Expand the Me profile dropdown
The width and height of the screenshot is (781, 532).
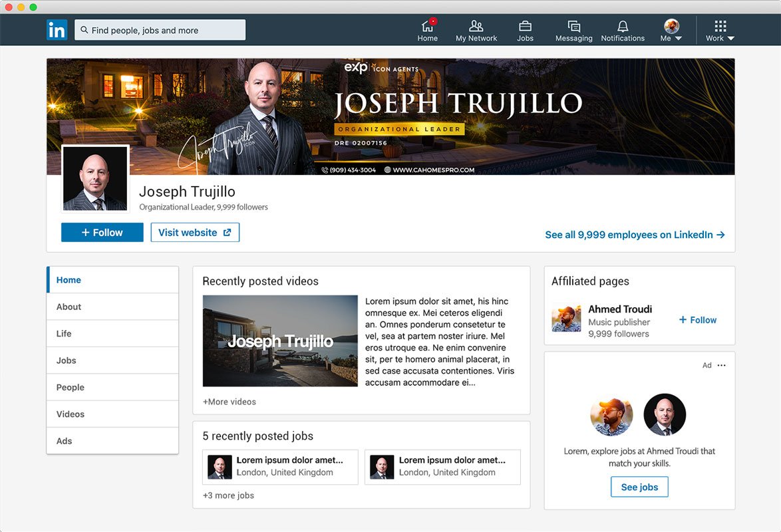(671, 31)
